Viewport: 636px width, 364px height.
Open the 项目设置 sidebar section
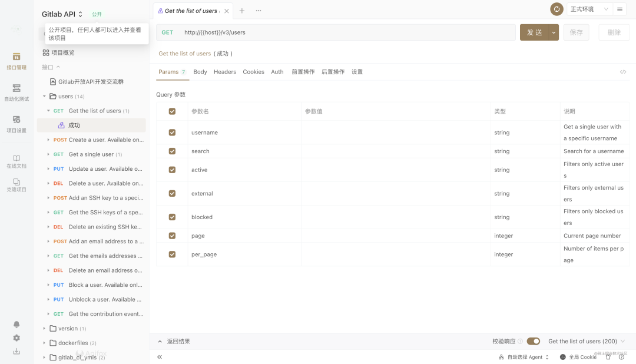(16, 124)
